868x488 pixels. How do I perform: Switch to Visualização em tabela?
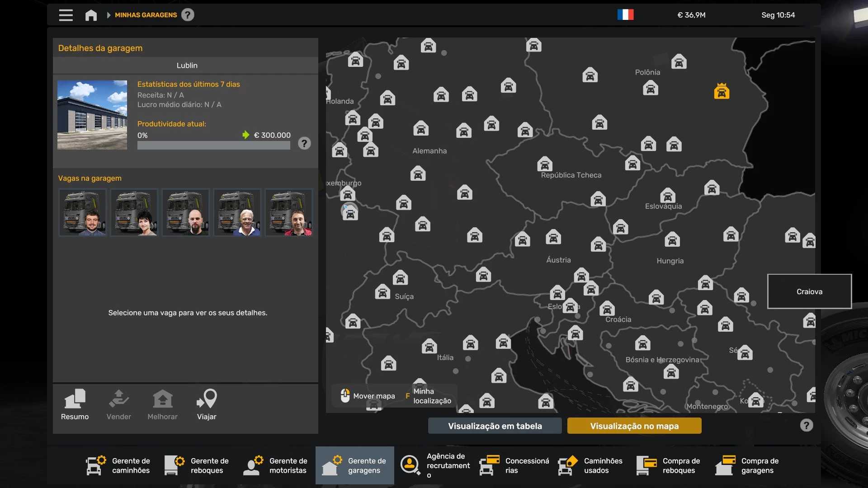pyautogui.click(x=495, y=426)
